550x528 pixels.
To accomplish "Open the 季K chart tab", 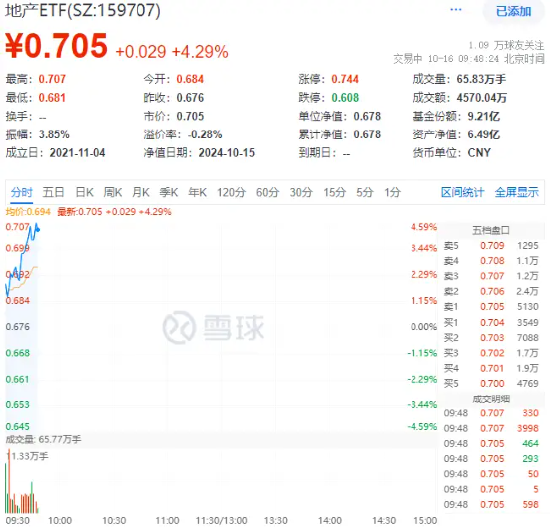I will tap(169, 192).
